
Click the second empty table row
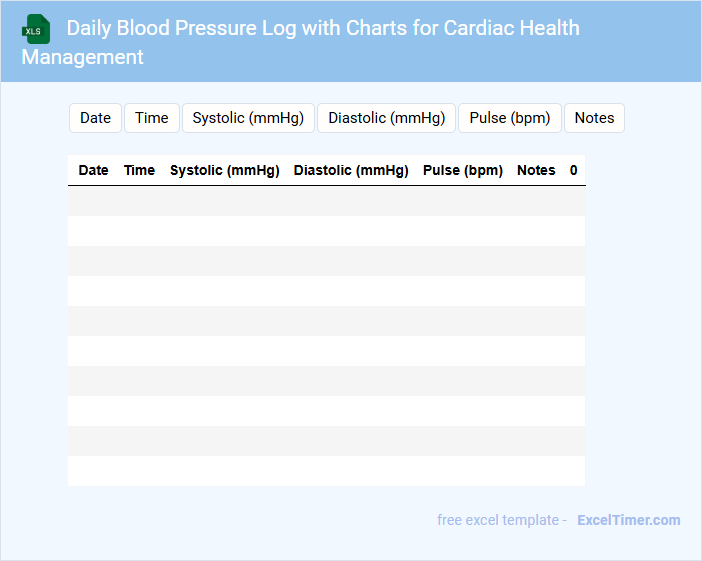coord(326,231)
